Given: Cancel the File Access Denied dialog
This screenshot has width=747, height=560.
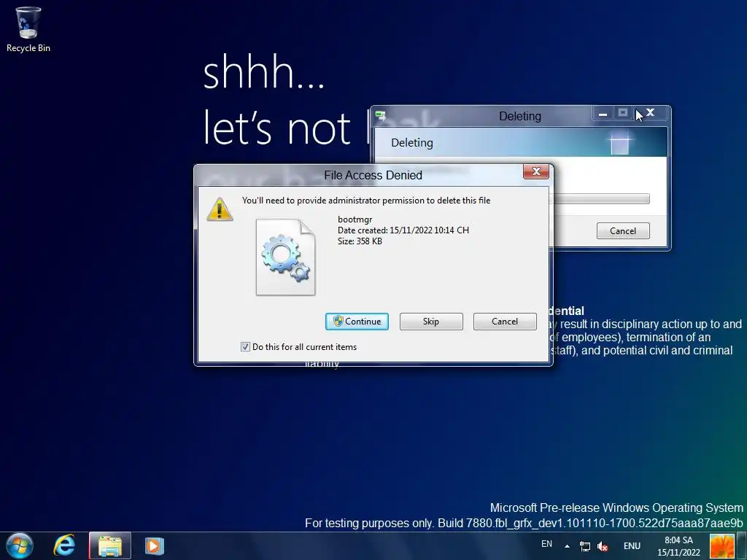Looking at the screenshot, I should [x=505, y=322].
